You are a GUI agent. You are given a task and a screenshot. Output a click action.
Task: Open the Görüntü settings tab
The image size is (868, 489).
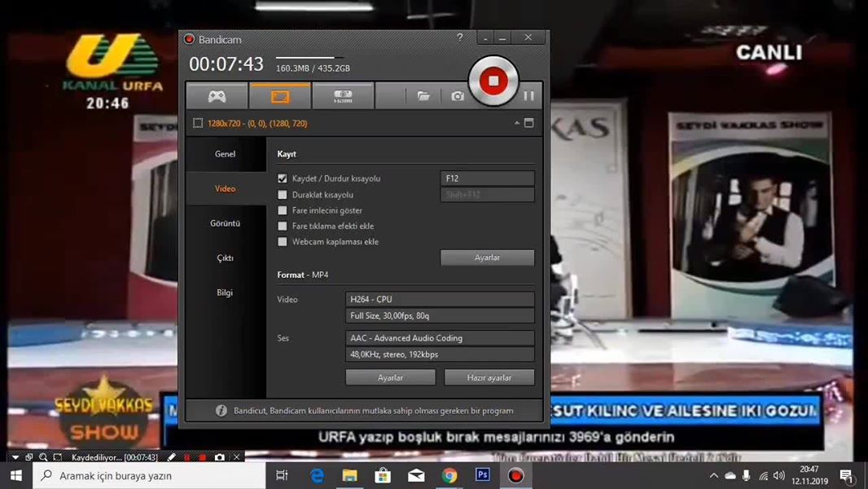(226, 223)
